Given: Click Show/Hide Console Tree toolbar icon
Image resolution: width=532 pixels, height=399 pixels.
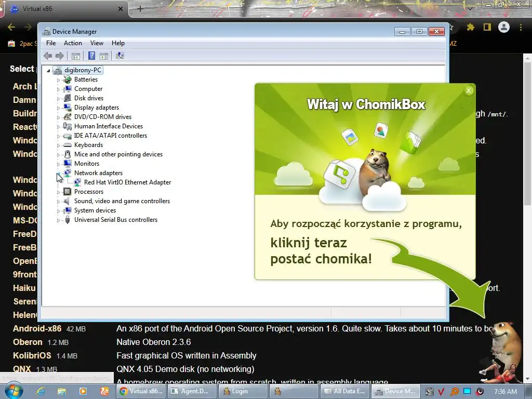Looking at the screenshot, I should [x=76, y=56].
